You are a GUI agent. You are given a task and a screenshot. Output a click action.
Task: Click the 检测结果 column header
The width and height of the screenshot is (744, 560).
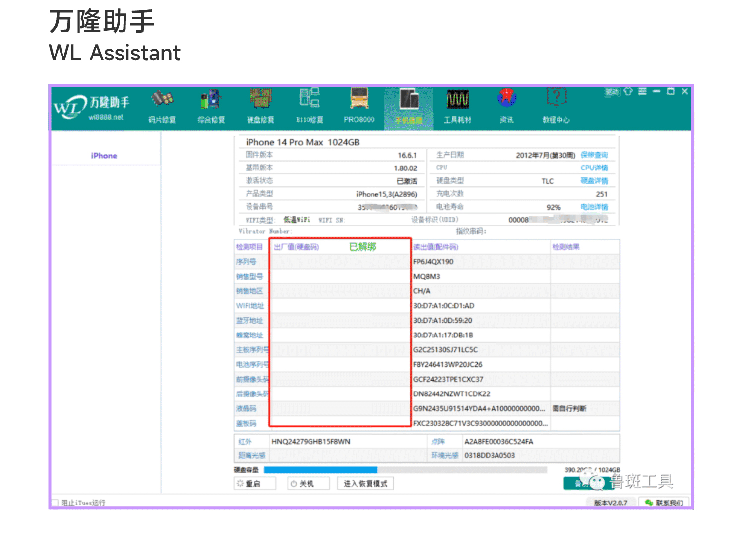(x=566, y=247)
